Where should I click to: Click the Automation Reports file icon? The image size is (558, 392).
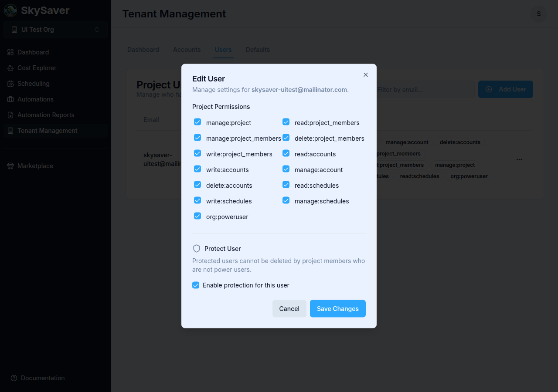pos(10,115)
